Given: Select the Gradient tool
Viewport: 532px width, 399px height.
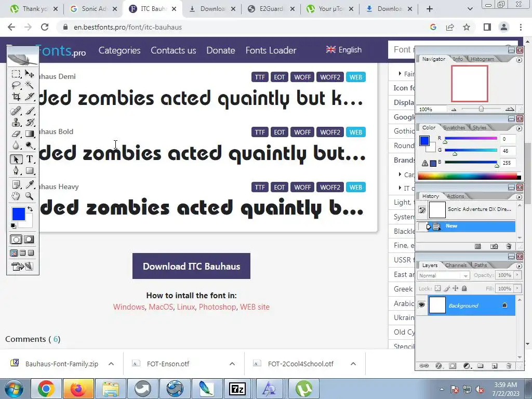Looking at the screenshot, I should (x=30, y=134).
